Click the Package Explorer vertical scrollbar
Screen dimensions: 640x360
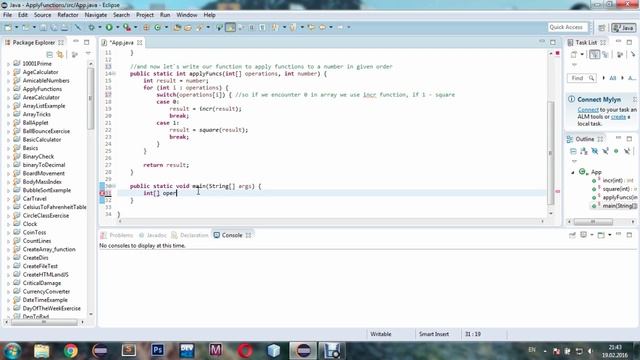[90, 98]
